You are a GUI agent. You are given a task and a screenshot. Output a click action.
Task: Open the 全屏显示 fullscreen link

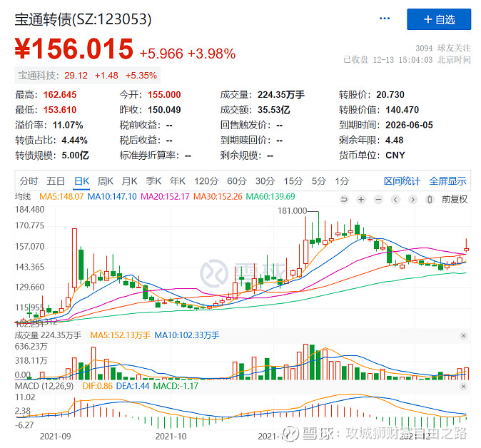[x=447, y=181]
